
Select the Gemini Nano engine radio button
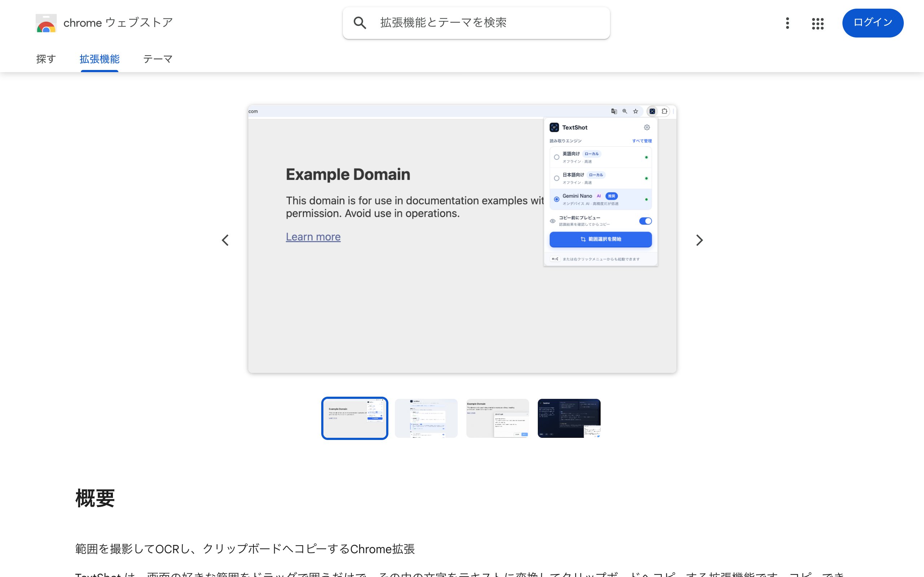point(557,199)
